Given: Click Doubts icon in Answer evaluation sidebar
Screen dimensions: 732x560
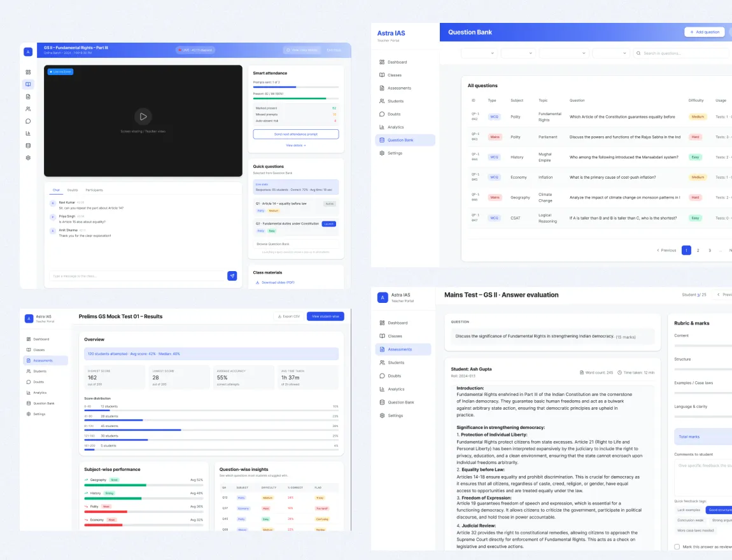Looking at the screenshot, I should (x=383, y=375).
